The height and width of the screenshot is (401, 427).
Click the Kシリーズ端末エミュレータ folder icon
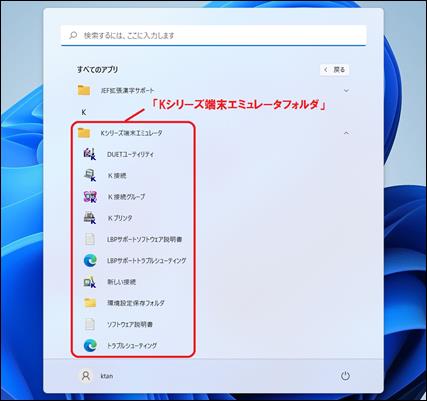(84, 133)
